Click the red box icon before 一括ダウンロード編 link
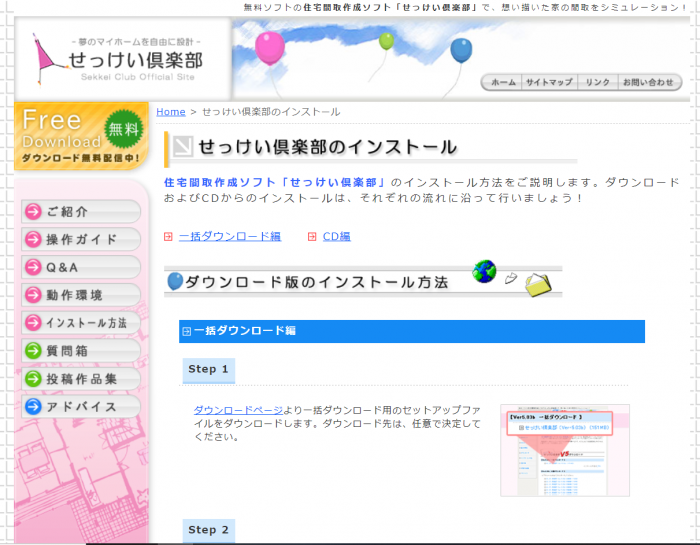Screen dimensions: 700x545 point(168,237)
